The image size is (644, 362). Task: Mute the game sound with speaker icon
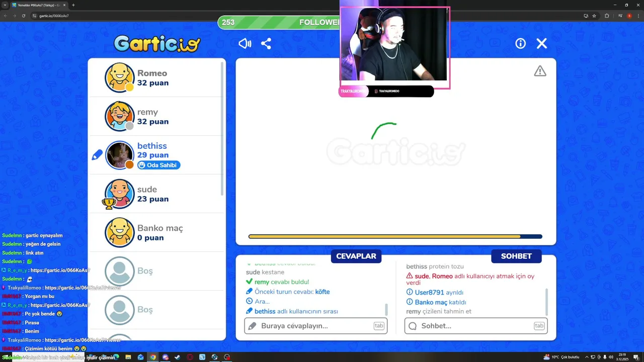click(x=245, y=44)
